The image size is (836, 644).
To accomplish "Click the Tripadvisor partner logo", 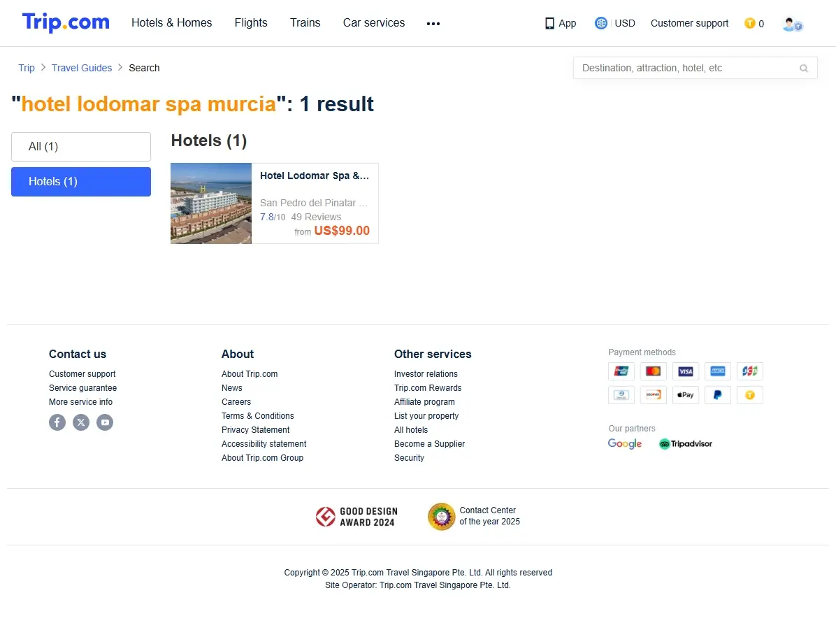I will point(686,444).
